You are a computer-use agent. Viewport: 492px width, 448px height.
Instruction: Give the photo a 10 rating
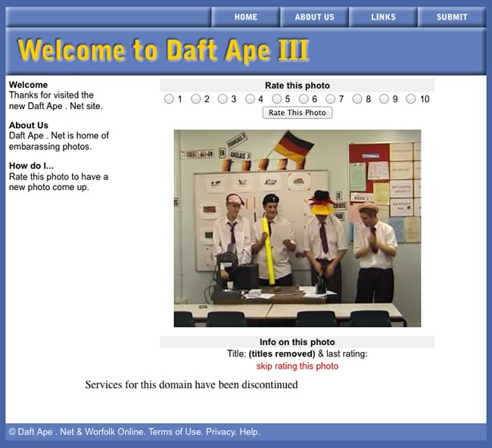pos(411,99)
